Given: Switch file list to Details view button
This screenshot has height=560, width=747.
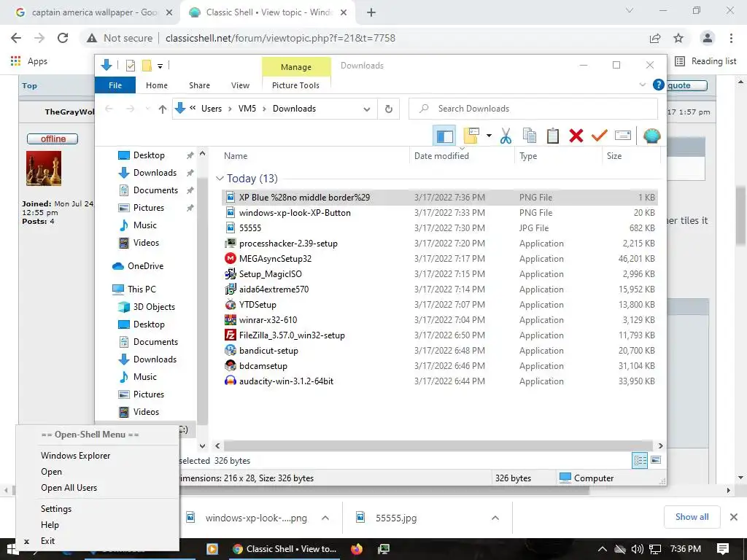Looking at the screenshot, I should tap(640, 461).
